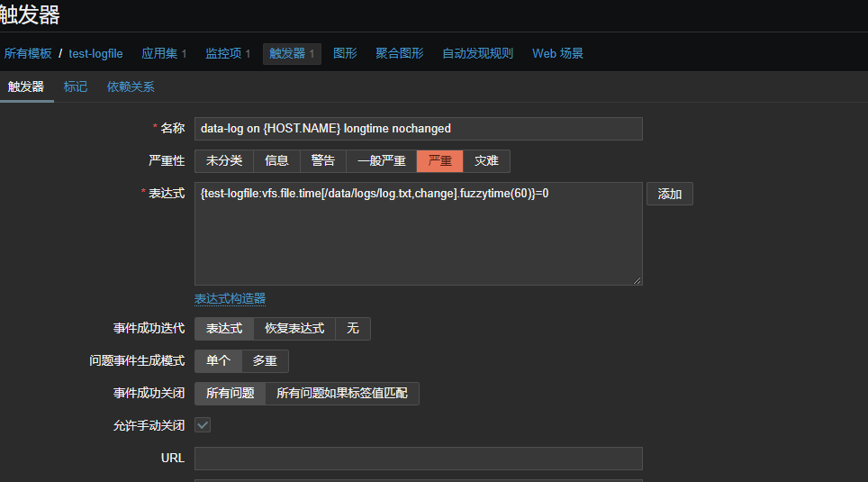This screenshot has height=482, width=868.
Task: Choose 恢复表达式 for 事件成功迭代
Action: tap(294, 329)
